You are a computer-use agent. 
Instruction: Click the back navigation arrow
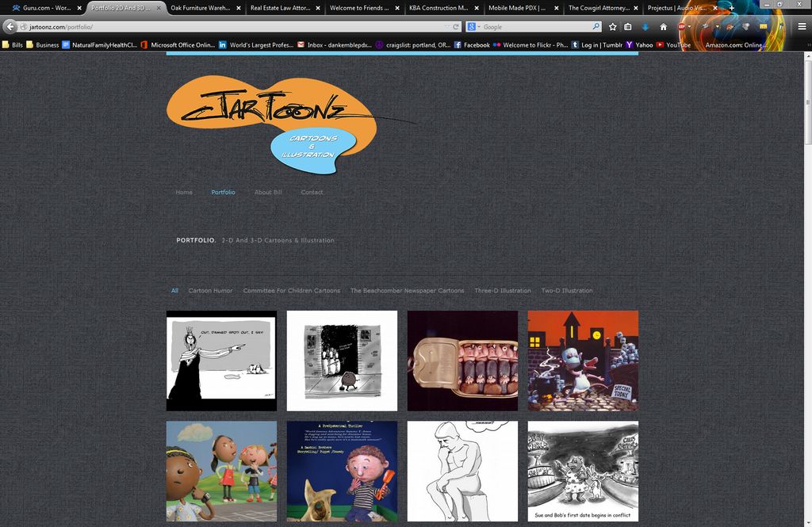point(10,26)
